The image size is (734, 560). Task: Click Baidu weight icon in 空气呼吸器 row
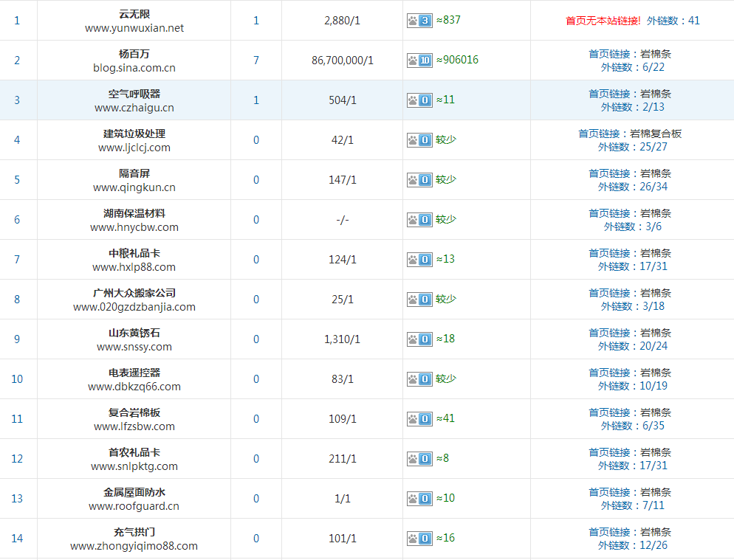tap(419, 100)
